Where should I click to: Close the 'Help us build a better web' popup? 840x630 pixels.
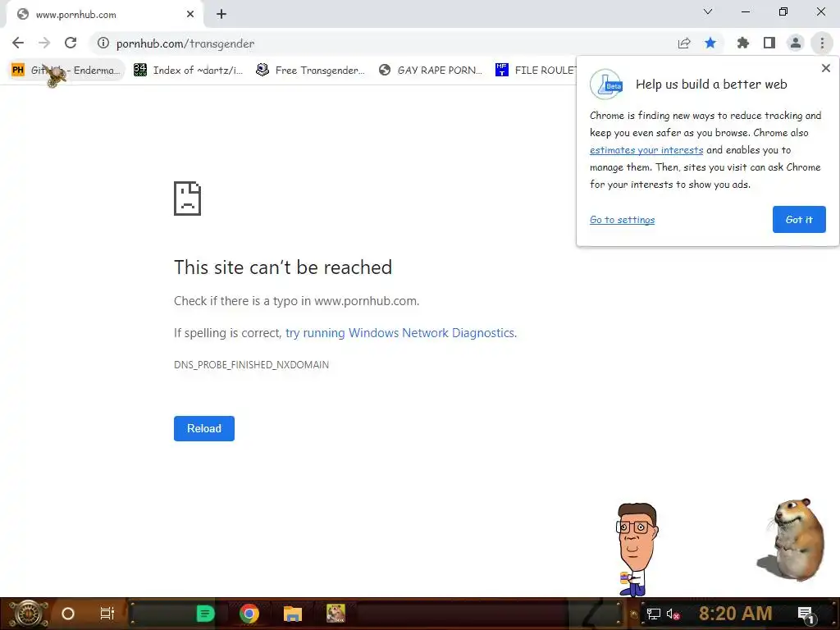click(825, 68)
